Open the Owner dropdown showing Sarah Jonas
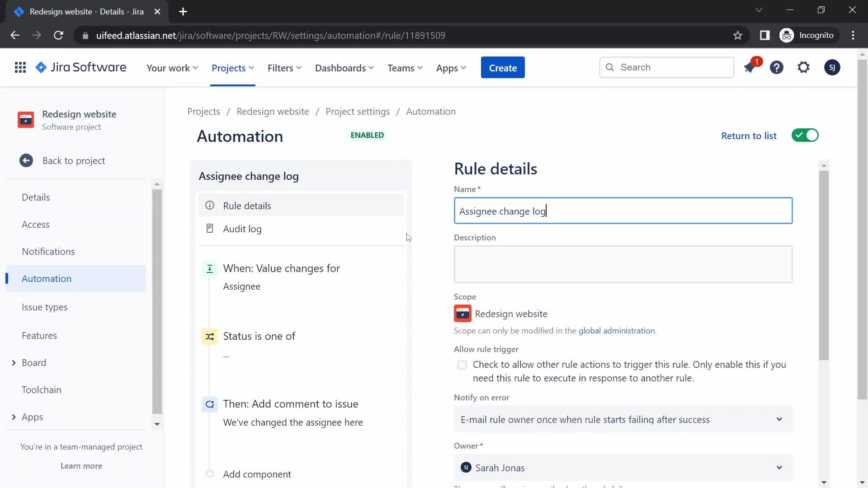The height and width of the screenshot is (488, 868). tap(623, 468)
